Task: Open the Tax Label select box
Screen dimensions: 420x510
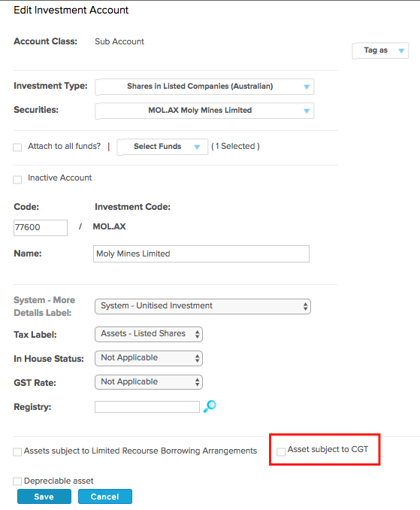Action: [149, 335]
